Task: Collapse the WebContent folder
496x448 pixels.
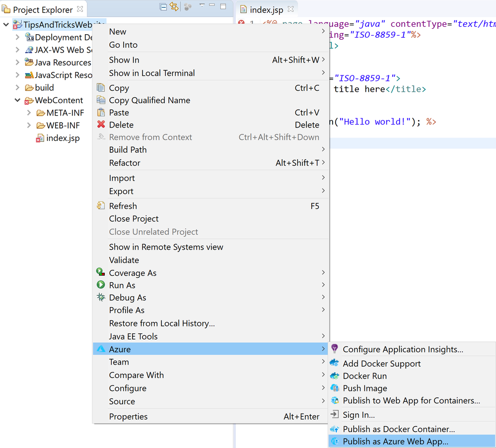Action: (x=17, y=100)
